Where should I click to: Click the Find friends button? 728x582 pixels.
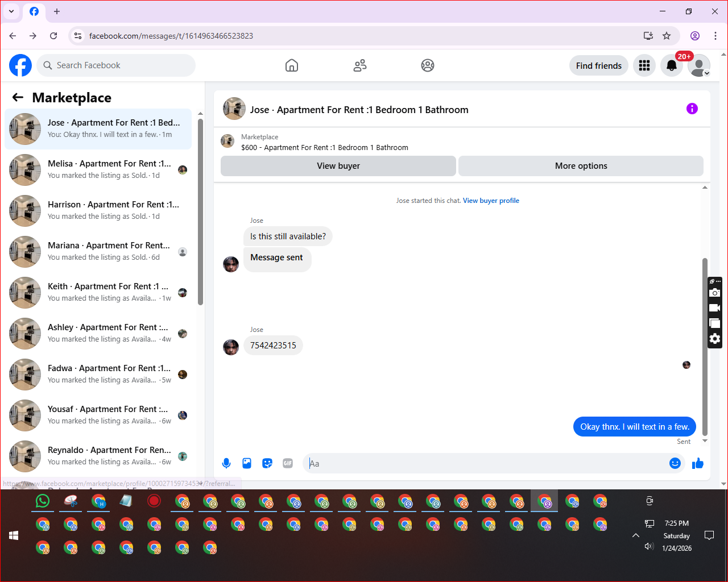599,65
